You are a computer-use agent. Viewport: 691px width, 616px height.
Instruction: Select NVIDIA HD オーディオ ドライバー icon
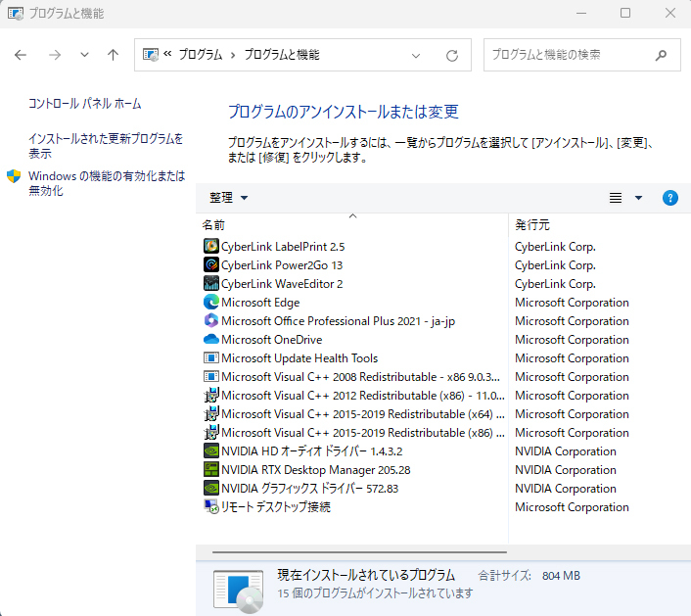(211, 450)
